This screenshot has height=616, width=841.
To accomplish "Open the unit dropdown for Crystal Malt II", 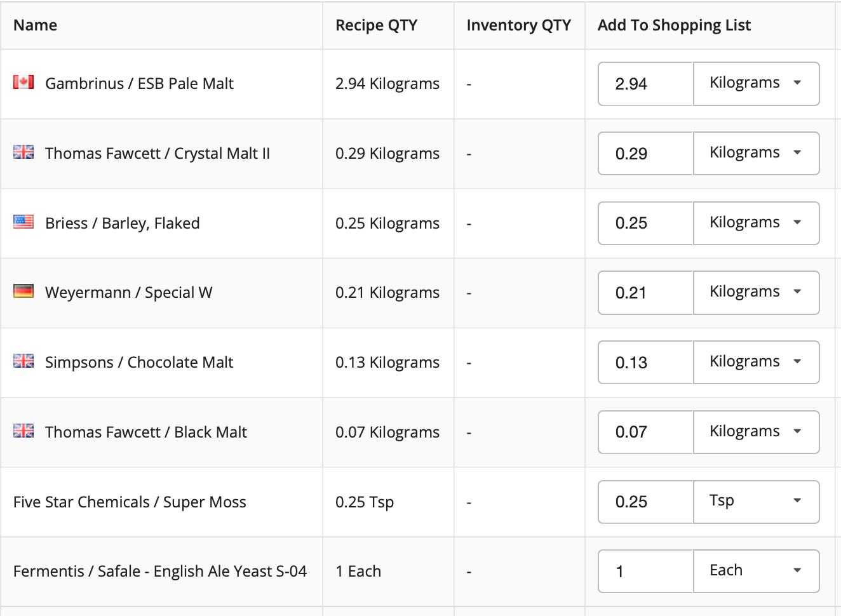I will point(756,153).
